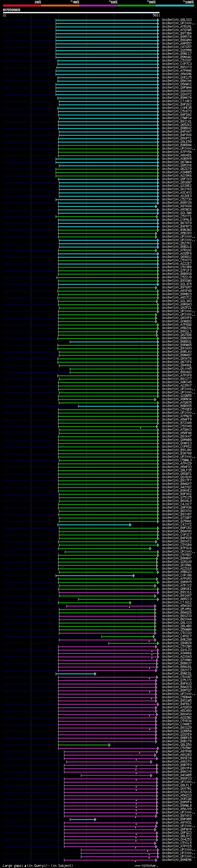Select the UniRef100_C5XSH7 label
Screen dimensions: 197x868
point(177,61)
